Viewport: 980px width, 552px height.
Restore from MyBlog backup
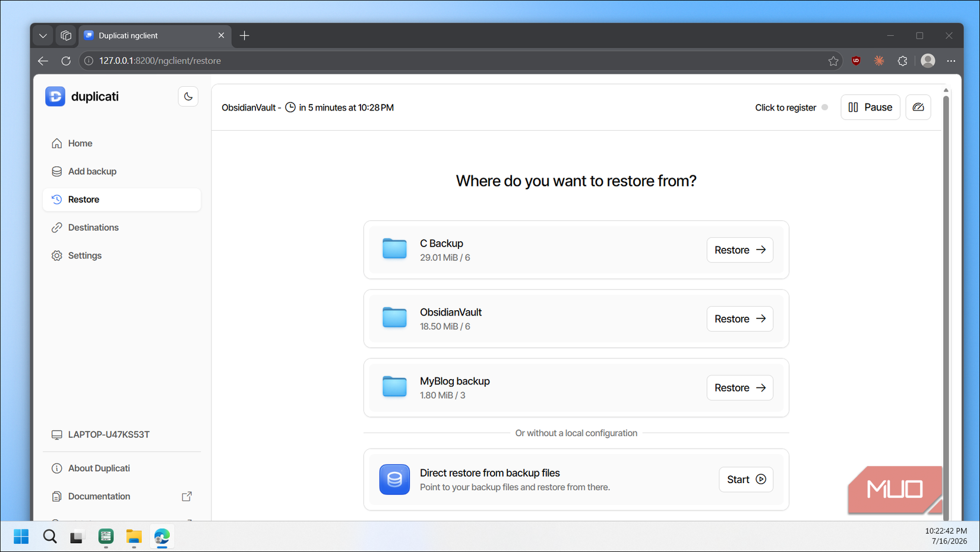739,388
